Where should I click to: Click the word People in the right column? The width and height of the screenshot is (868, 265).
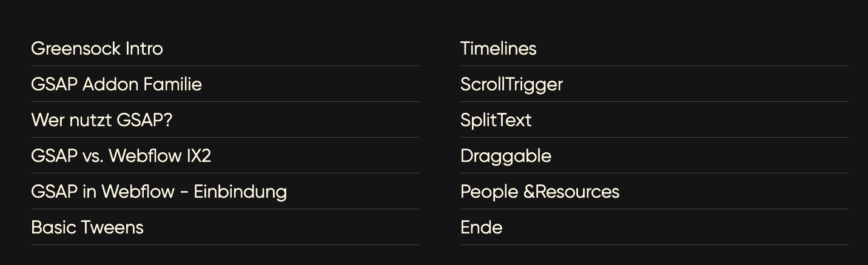tap(490, 193)
